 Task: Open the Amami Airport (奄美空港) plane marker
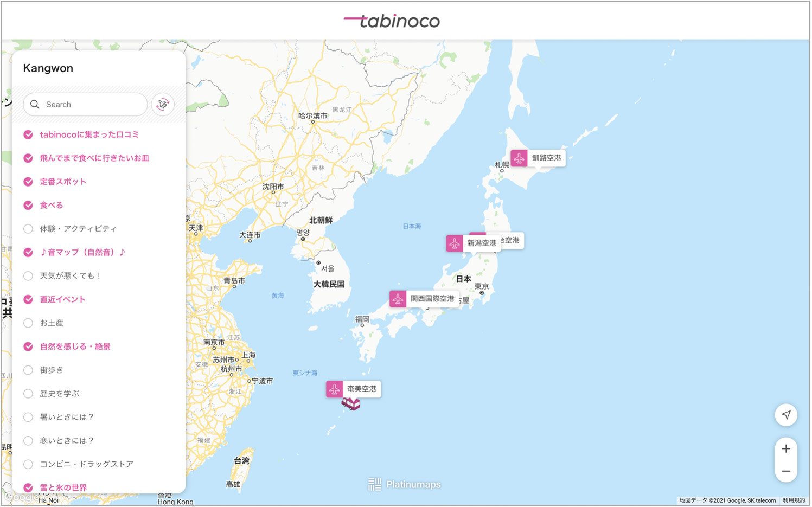tap(335, 389)
